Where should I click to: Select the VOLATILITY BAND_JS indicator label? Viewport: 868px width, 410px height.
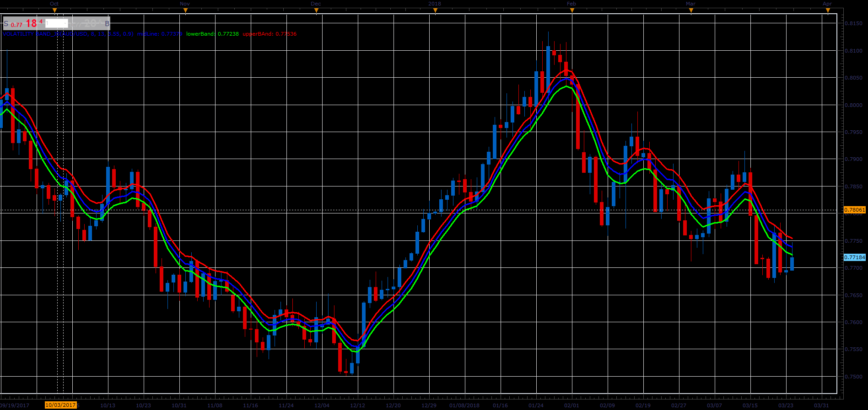coord(68,34)
